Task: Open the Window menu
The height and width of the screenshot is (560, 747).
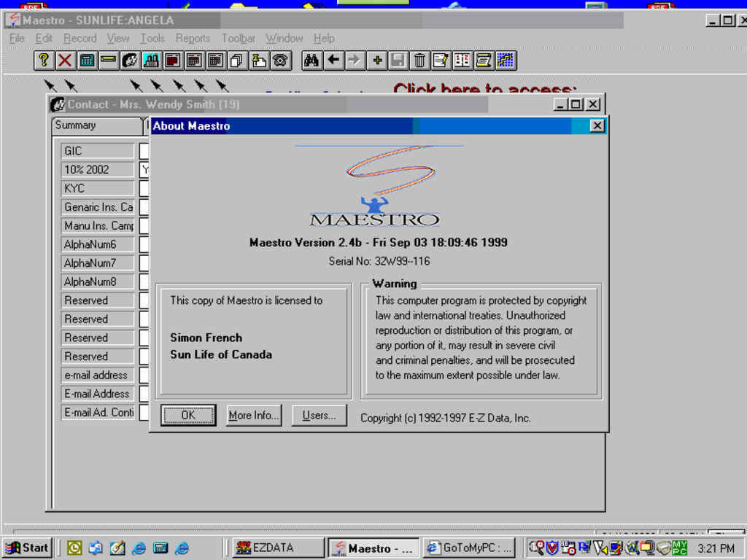Action: (284, 38)
